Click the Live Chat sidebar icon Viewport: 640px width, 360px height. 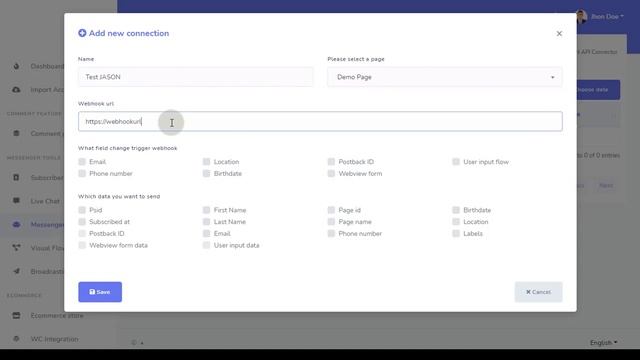[x=16, y=200]
